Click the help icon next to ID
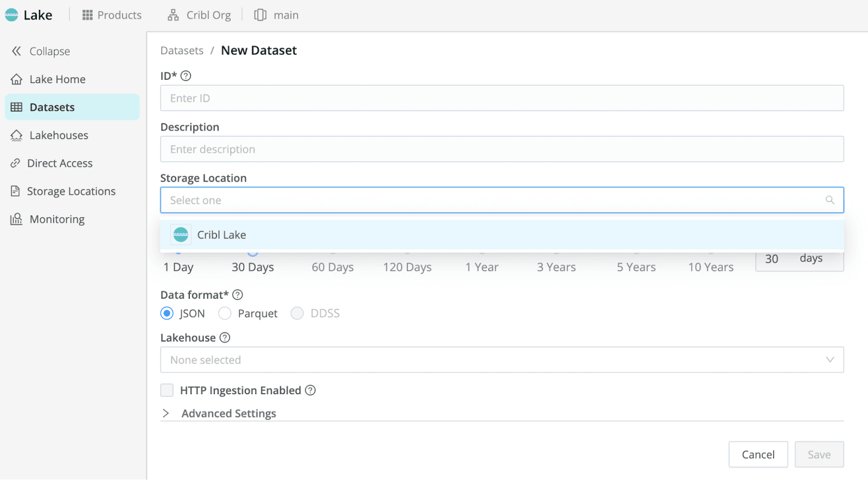The image size is (868, 480). tap(186, 76)
